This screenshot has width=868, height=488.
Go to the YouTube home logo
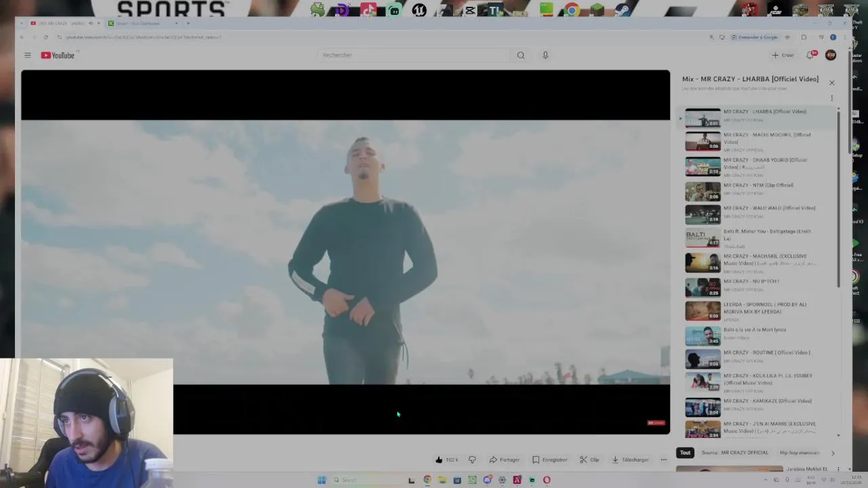click(58, 55)
